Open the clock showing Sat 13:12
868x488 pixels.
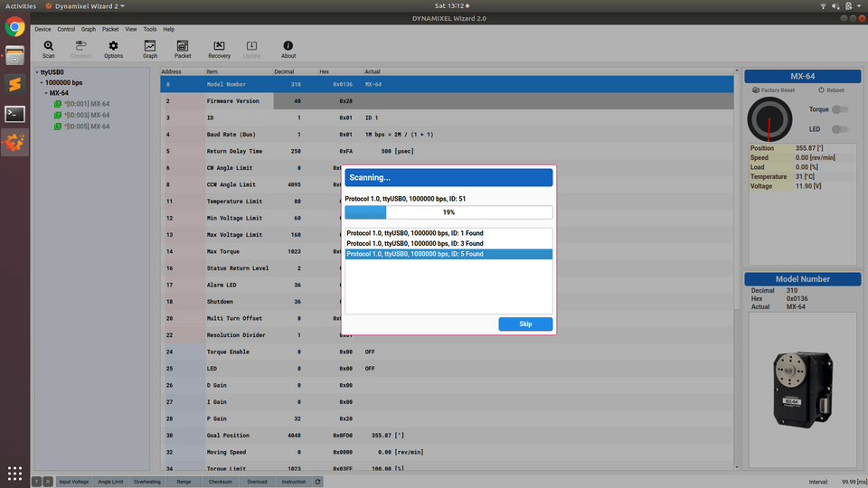tap(452, 6)
